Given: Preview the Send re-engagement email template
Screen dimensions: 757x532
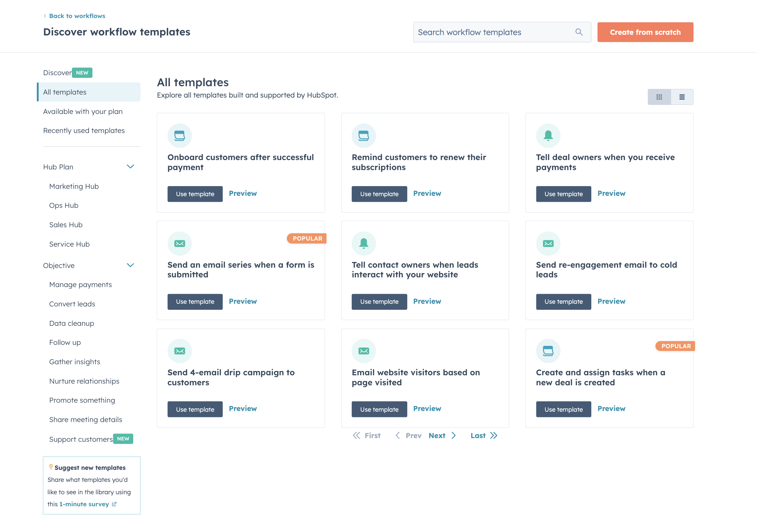Looking at the screenshot, I should point(611,301).
